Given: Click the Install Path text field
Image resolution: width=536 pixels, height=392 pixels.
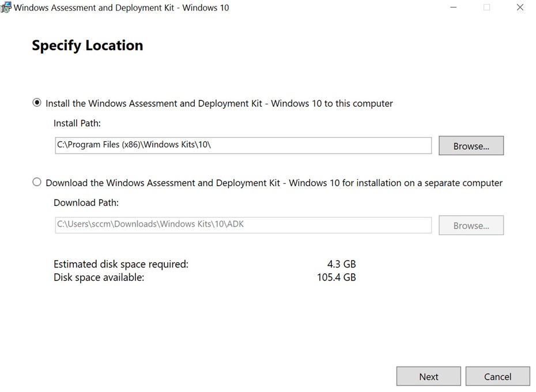Looking at the screenshot, I should click(x=243, y=145).
